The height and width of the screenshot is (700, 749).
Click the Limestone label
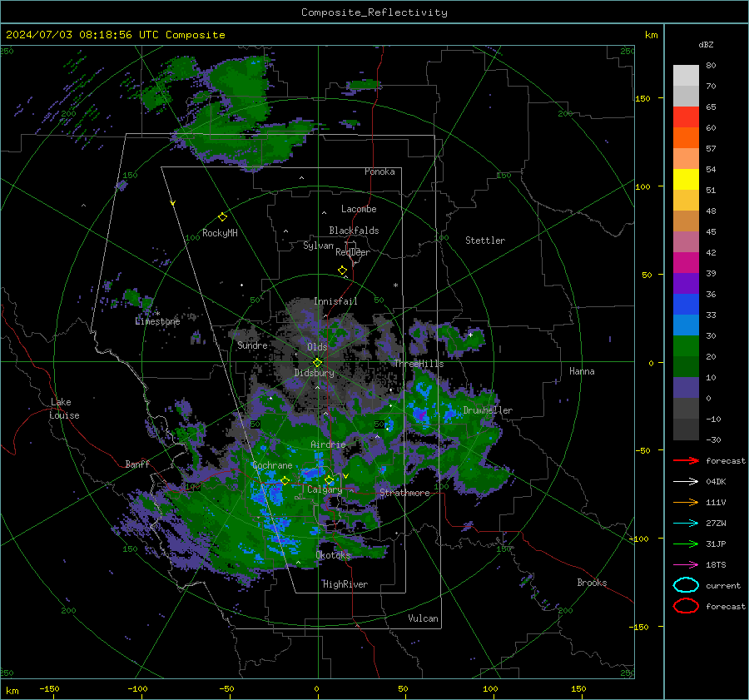157,321
